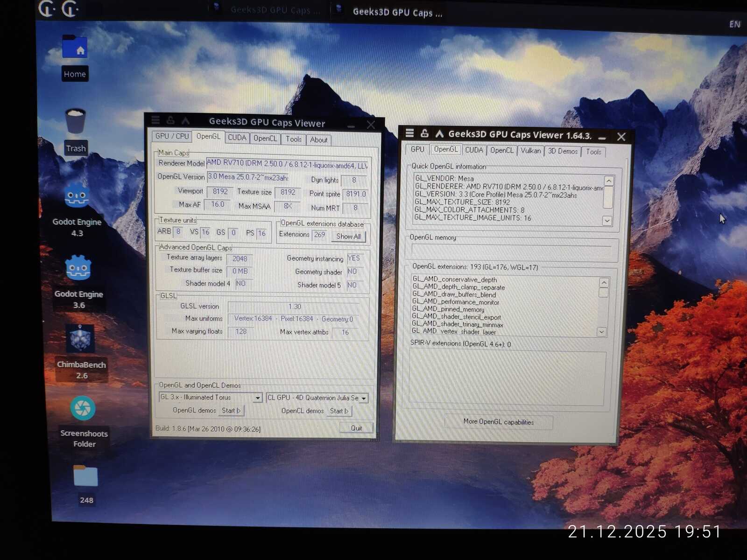Open Tools tab in viewer 1.64.3
Image resolution: width=747 pixels, height=560 pixels.
pos(593,152)
